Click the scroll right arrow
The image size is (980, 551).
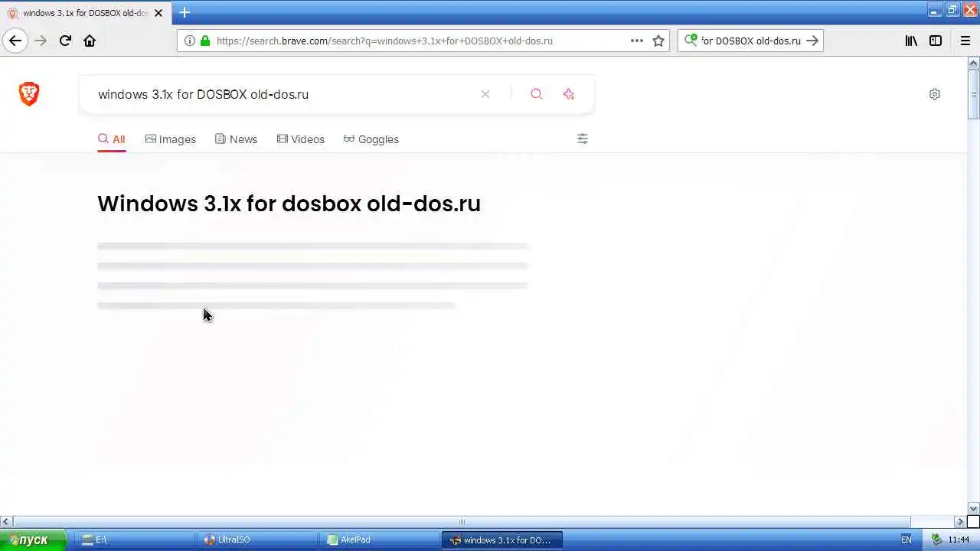pos(962,522)
